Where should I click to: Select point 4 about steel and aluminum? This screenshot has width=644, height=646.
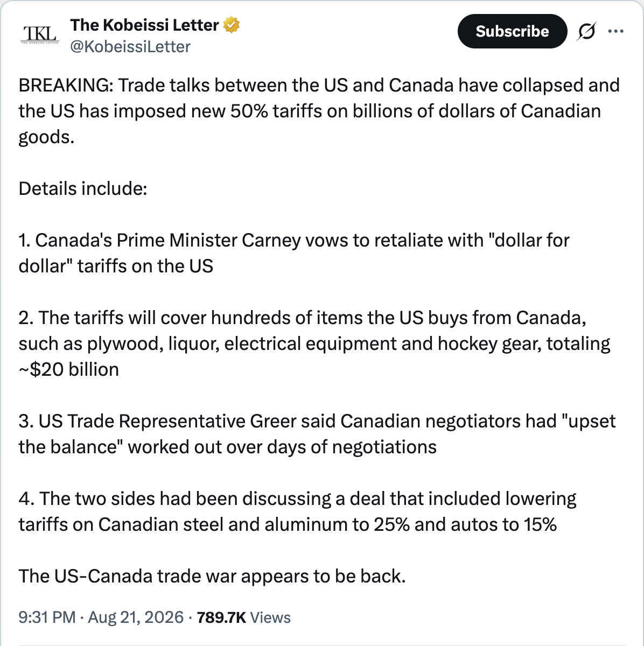pos(297,511)
